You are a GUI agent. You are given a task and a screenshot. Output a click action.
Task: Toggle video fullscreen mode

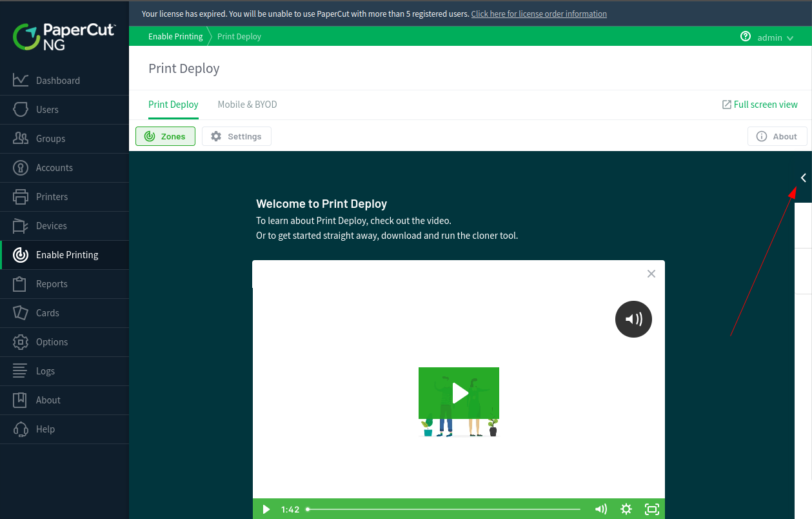click(x=651, y=509)
